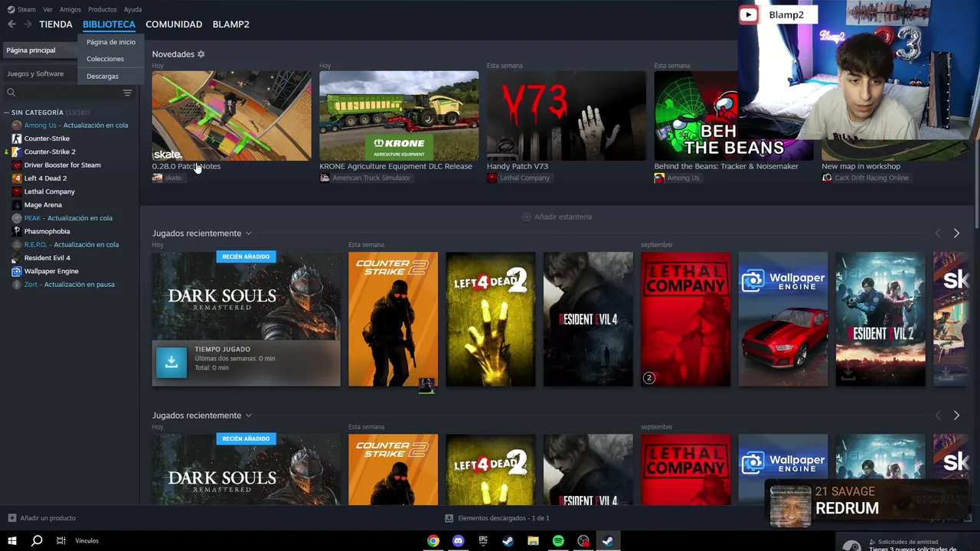
Task: Open Wallpaper Engine cover in first shelf
Action: pos(783,319)
